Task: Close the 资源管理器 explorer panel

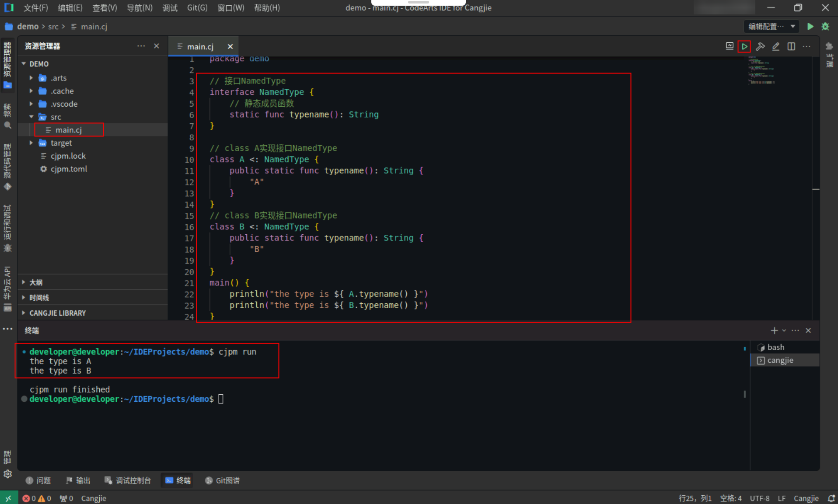Action: click(x=157, y=46)
